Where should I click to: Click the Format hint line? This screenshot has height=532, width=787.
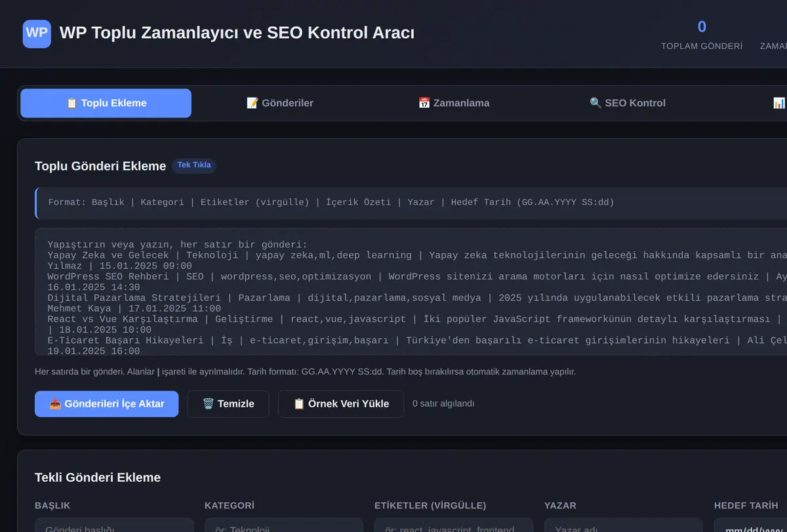[412, 203]
